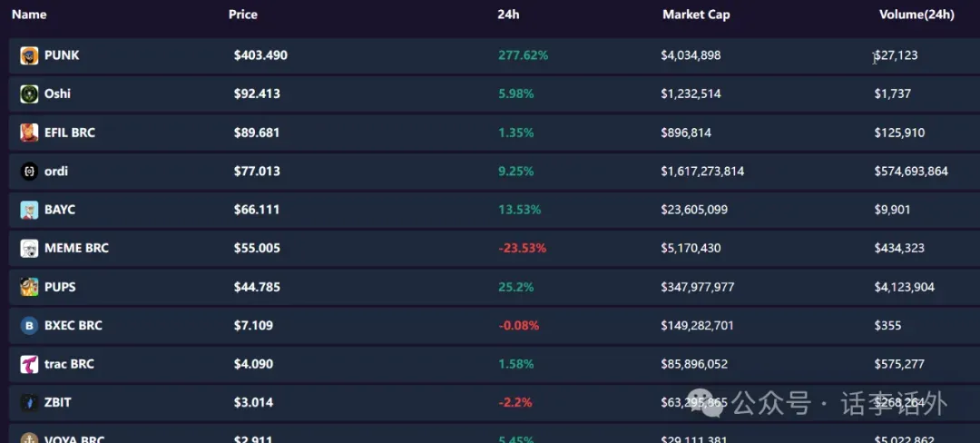The width and height of the screenshot is (980, 443).
Task: Click the 1.35% change for EFIL BRC
Action: (x=516, y=133)
